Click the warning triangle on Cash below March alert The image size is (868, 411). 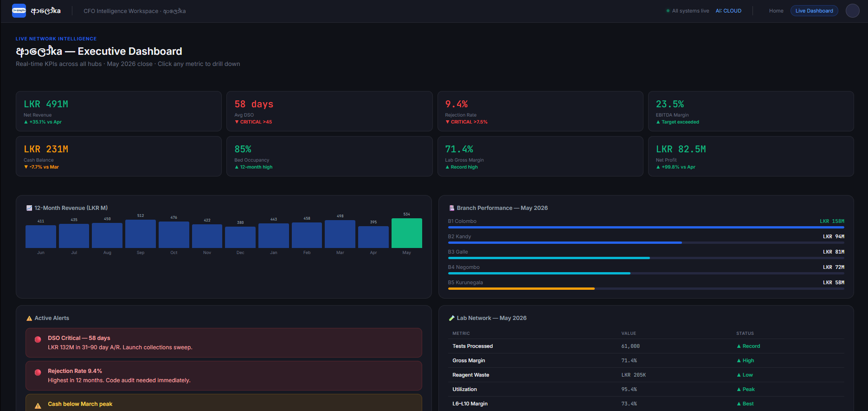[x=38, y=406]
